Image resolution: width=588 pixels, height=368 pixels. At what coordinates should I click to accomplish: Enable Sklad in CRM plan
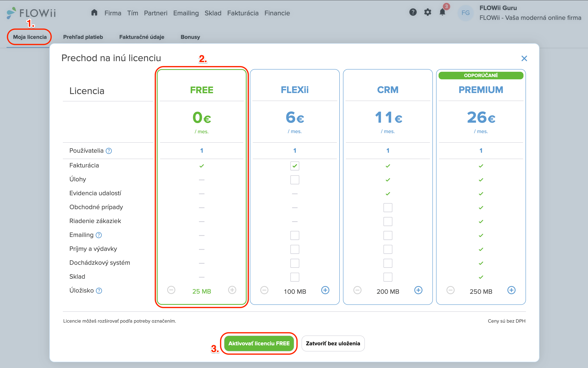388,277
